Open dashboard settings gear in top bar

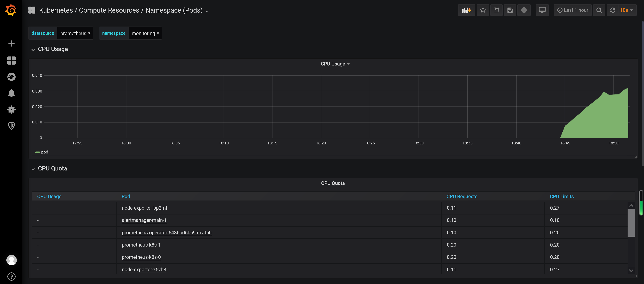(524, 10)
